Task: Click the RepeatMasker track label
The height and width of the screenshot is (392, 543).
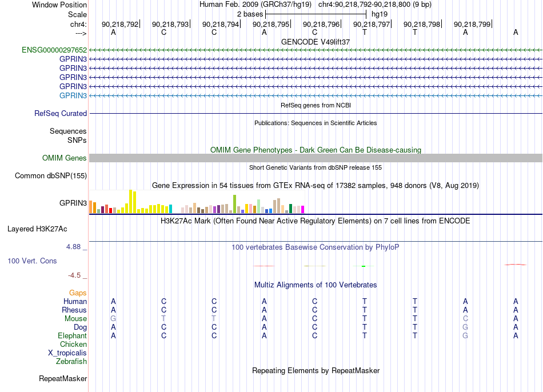Action: (x=63, y=378)
